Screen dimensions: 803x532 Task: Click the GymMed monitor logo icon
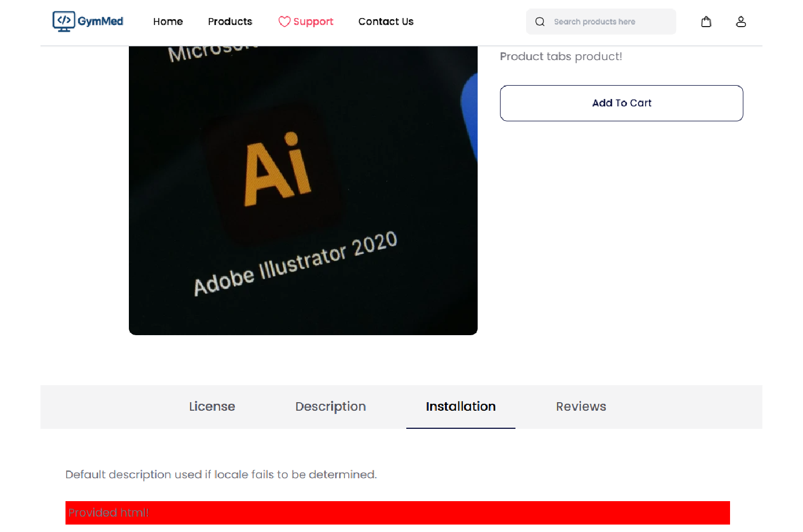(63, 21)
